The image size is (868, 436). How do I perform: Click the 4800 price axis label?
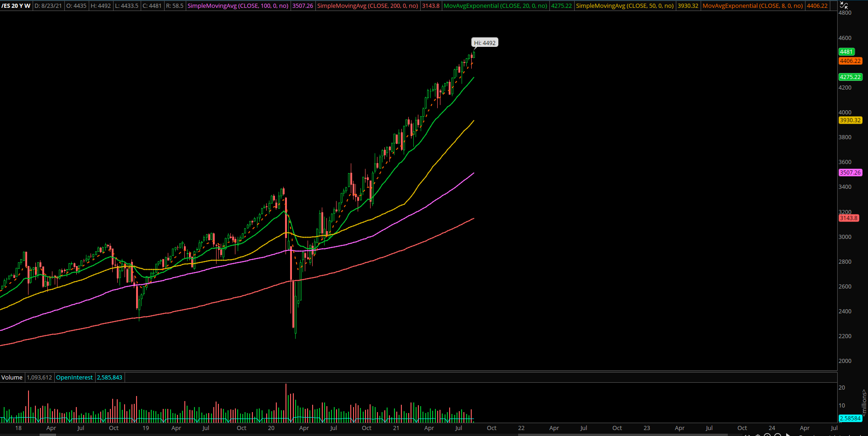(845, 13)
